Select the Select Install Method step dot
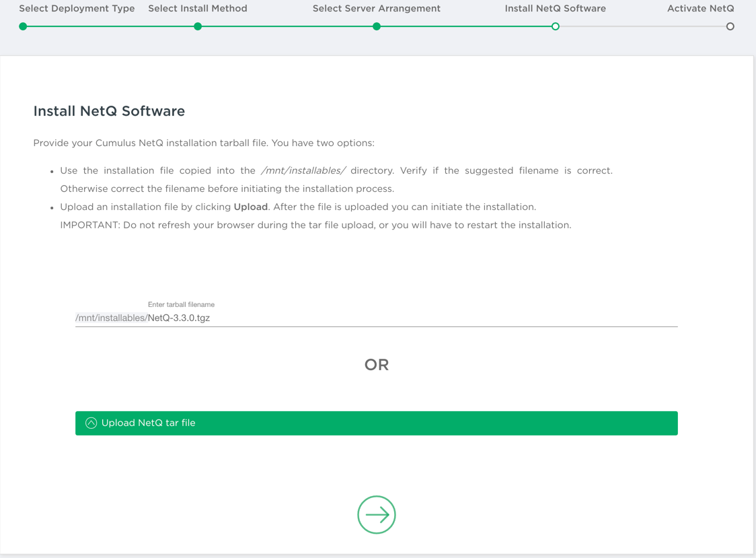Viewport: 756px width, 558px height. coord(198,26)
